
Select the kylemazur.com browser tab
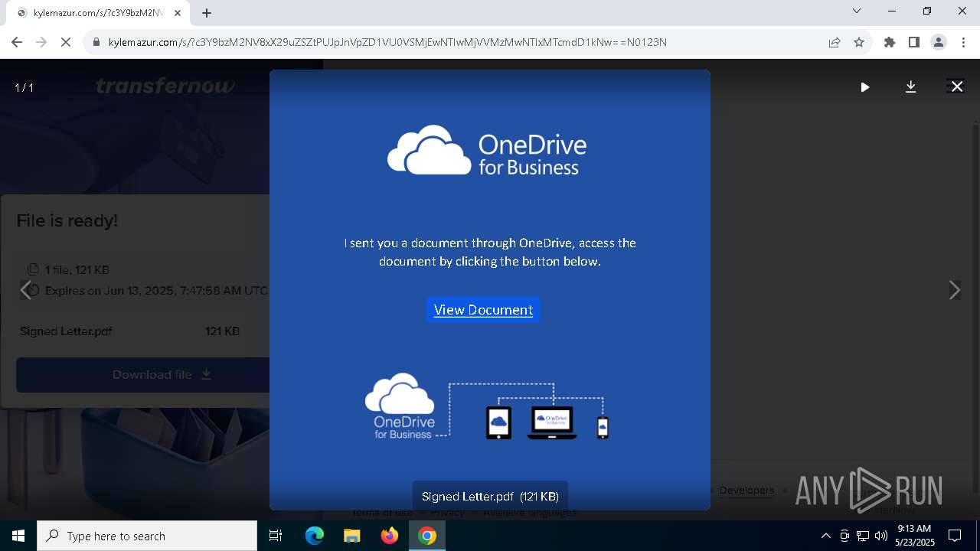point(99,12)
